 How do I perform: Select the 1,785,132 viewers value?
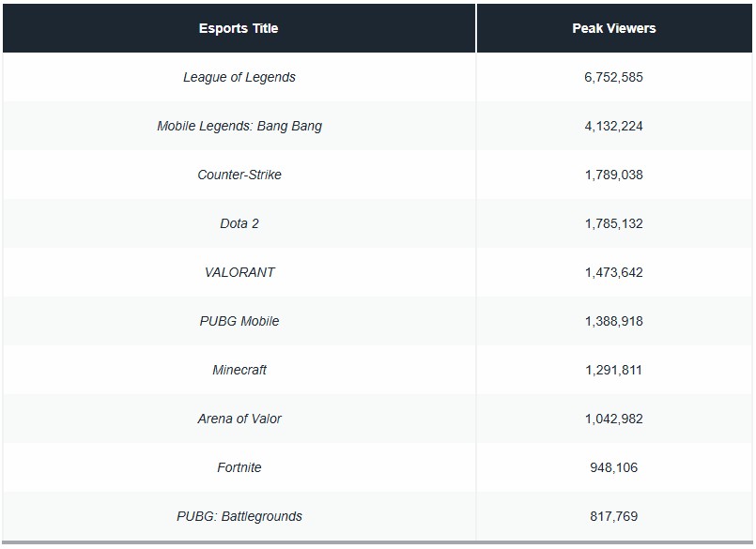614,223
